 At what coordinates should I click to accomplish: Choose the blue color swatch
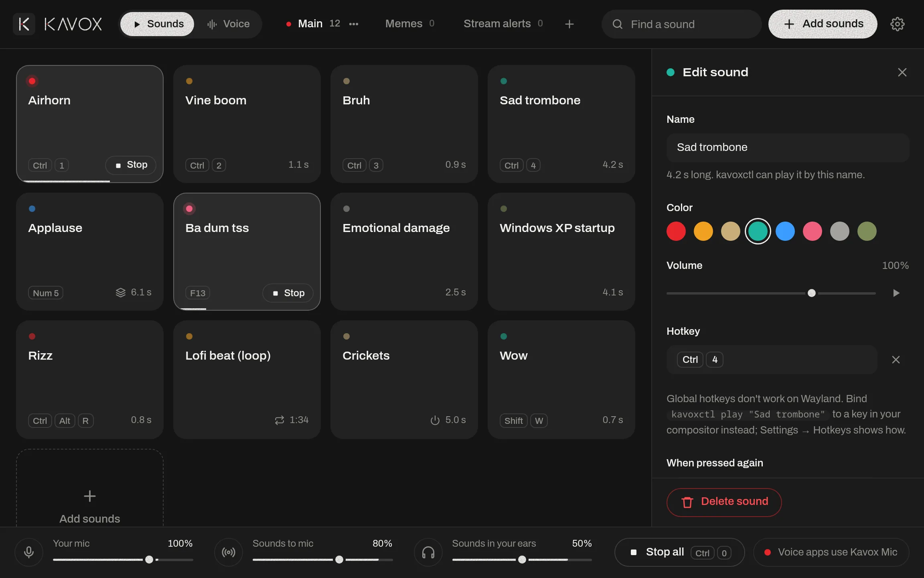pyautogui.click(x=785, y=231)
